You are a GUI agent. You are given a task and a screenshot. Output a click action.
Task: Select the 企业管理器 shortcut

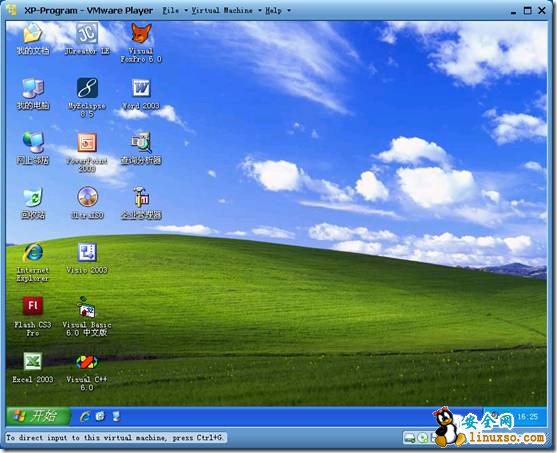141,203
